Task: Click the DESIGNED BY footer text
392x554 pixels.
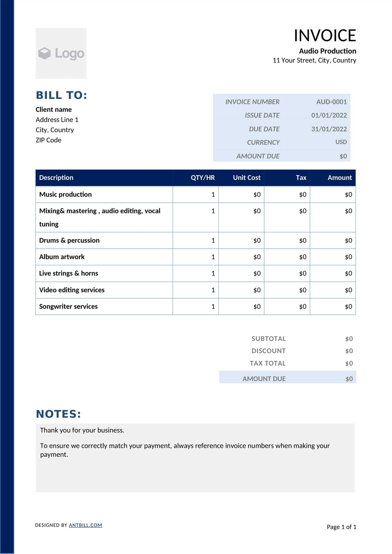Action: click(x=51, y=525)
